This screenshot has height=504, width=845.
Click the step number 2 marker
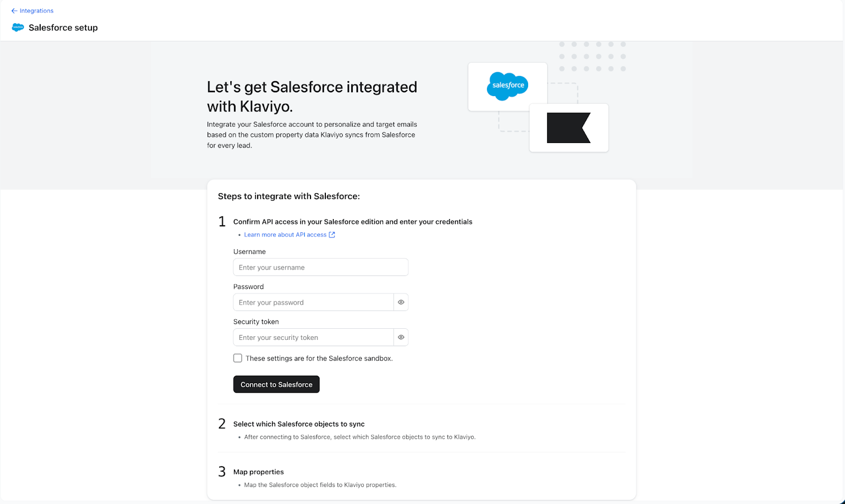(222, 424)
